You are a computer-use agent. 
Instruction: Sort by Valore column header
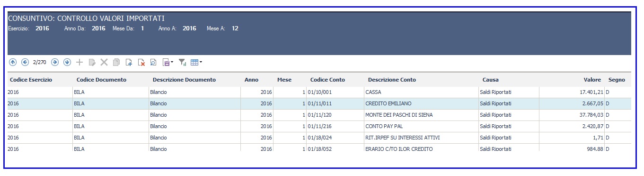592,80
